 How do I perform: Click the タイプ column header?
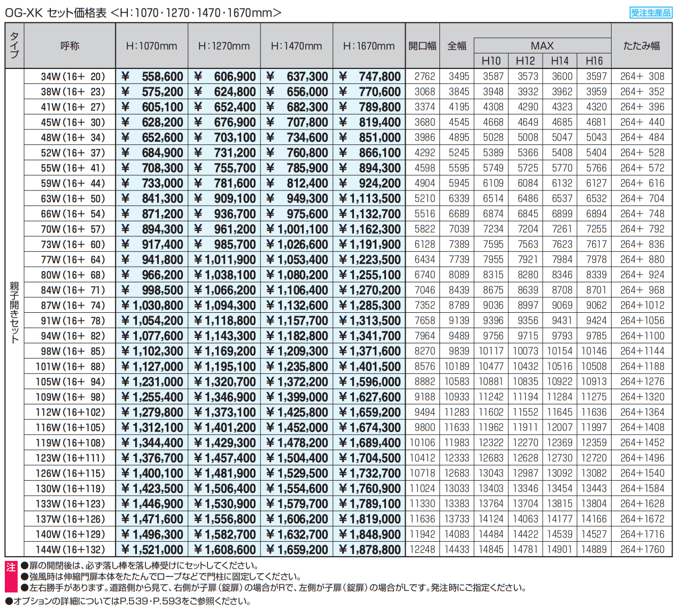click(x=14, y=46)
